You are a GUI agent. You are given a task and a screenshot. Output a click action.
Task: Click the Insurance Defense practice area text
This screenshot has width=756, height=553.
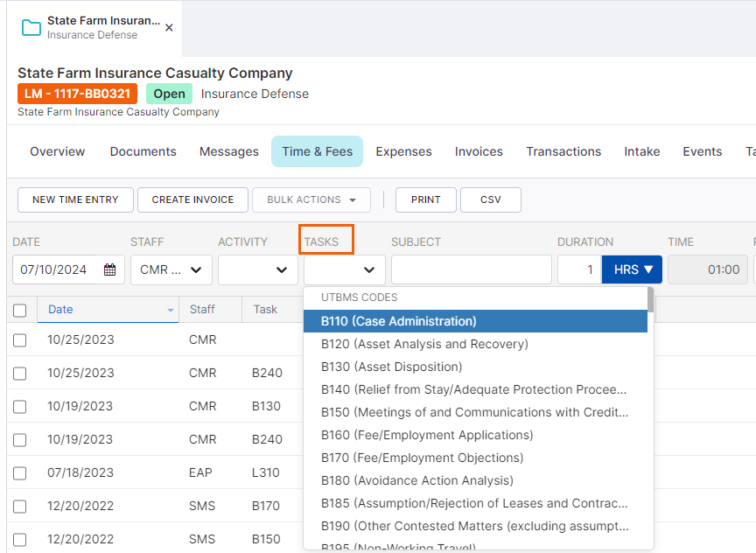[x=255, y=94]
